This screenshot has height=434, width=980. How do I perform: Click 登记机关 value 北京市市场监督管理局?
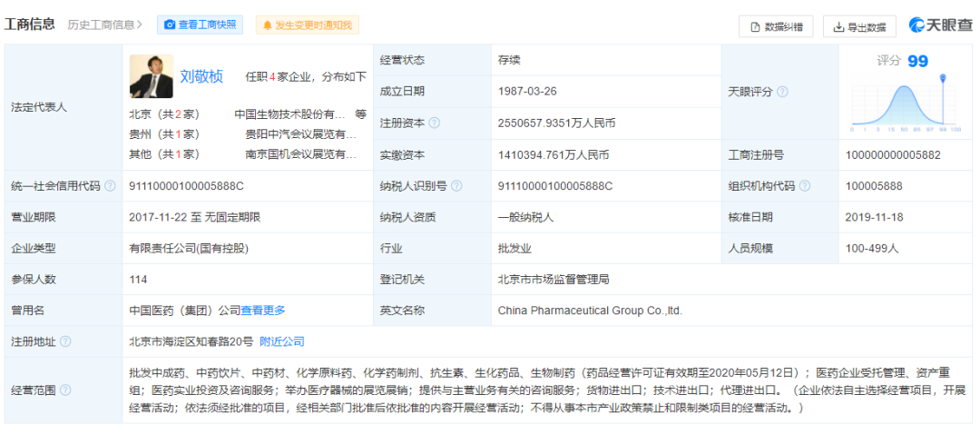(554, 280)
